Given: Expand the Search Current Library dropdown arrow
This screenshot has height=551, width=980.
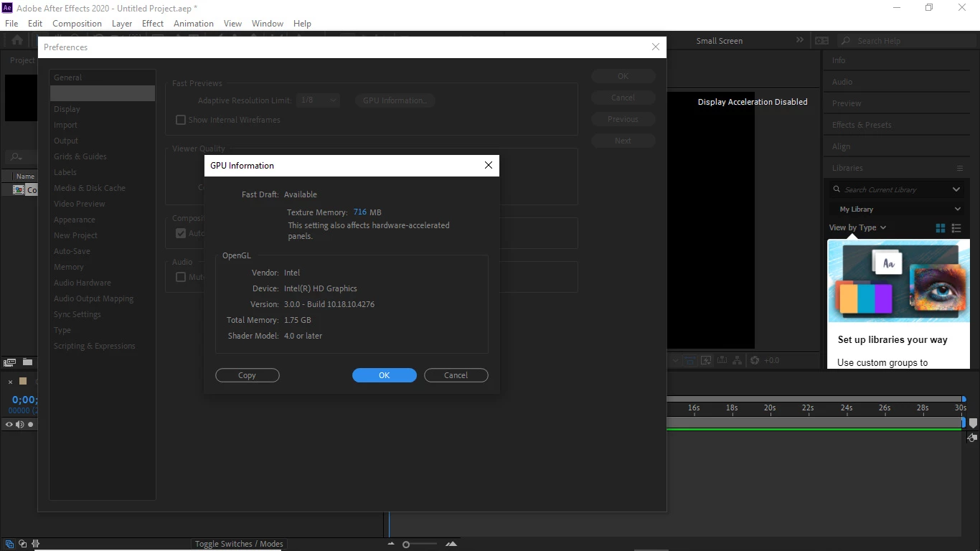Looking at the screenshot, I should point(956,189).
